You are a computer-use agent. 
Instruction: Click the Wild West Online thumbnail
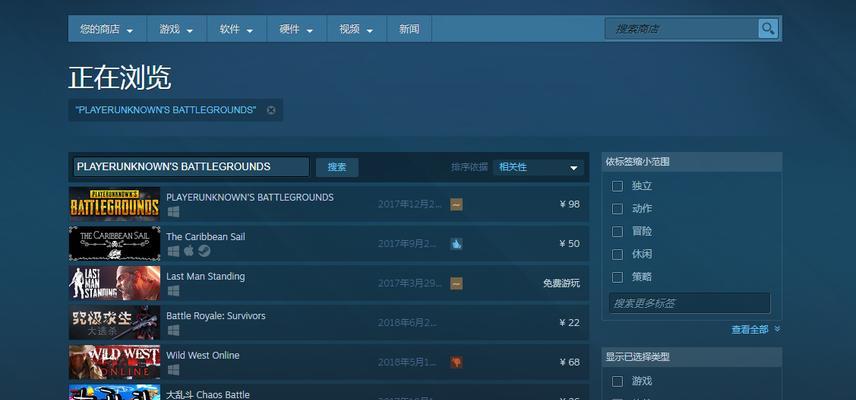click(x=115, y=362)
